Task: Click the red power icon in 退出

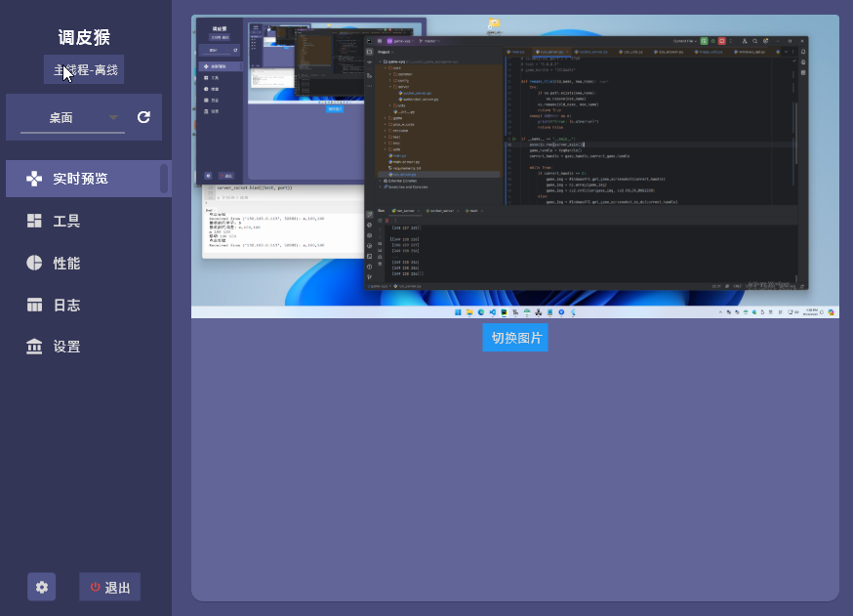Action: [x=95, y=587]
